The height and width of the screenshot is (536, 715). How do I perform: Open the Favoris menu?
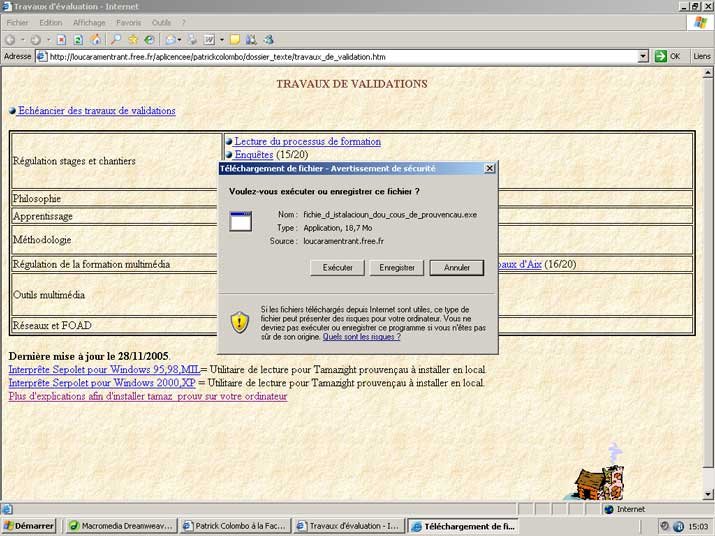pos(129,22)
